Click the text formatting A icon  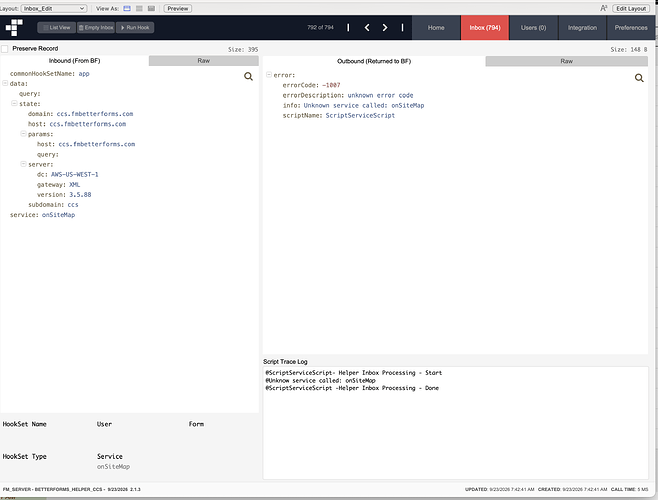click(x=603, y=8)
